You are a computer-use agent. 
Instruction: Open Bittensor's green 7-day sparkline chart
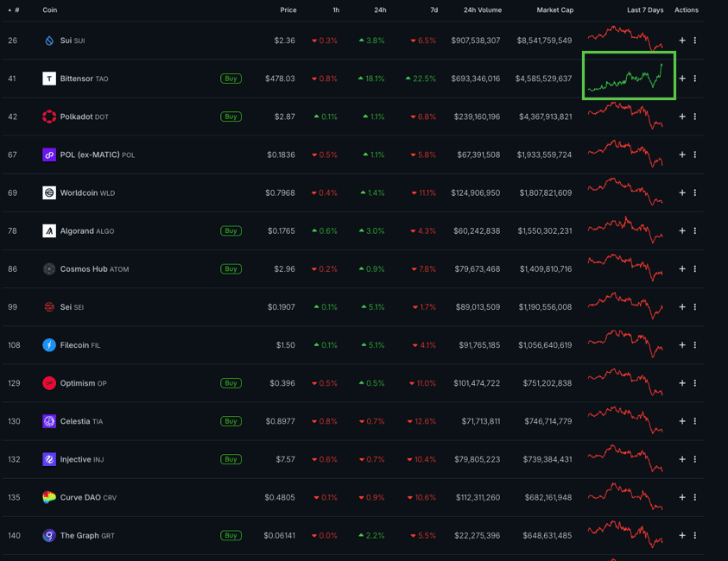coord(628,76)
